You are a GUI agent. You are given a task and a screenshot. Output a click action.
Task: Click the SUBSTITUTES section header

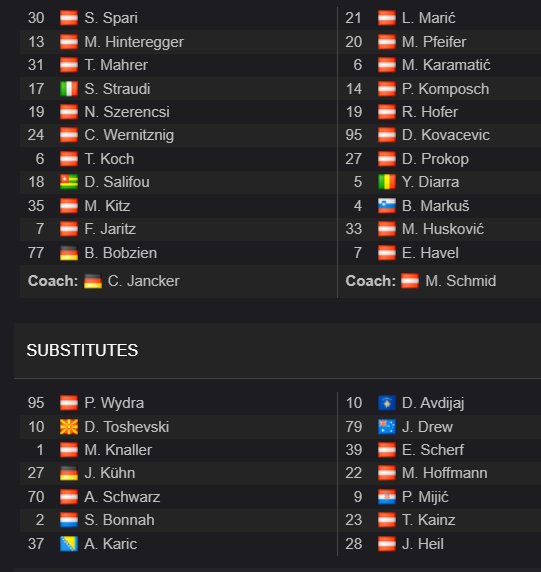tap(82, 350)
